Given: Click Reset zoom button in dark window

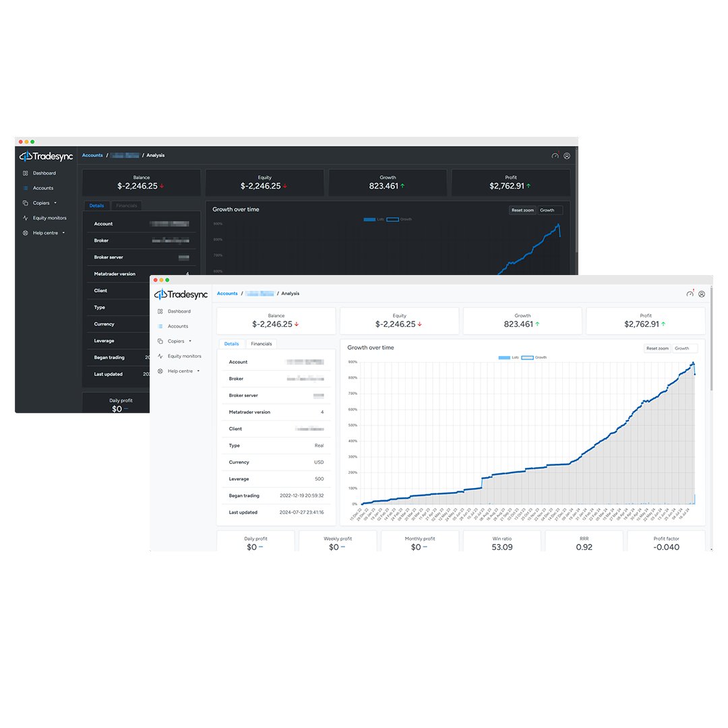Looking at the screenshot, I should point(523,210).
